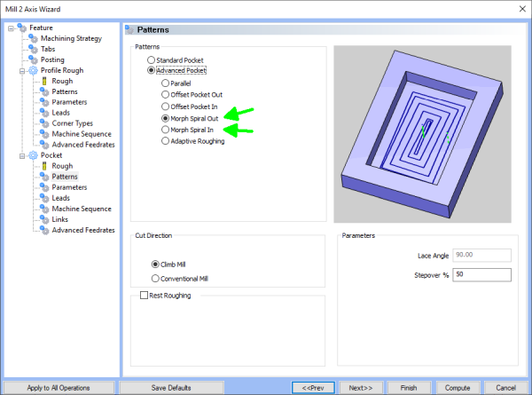Viewport: 532px width, 395px height.
Task: Click the Feature node gear icon
Action: (22, 28)
